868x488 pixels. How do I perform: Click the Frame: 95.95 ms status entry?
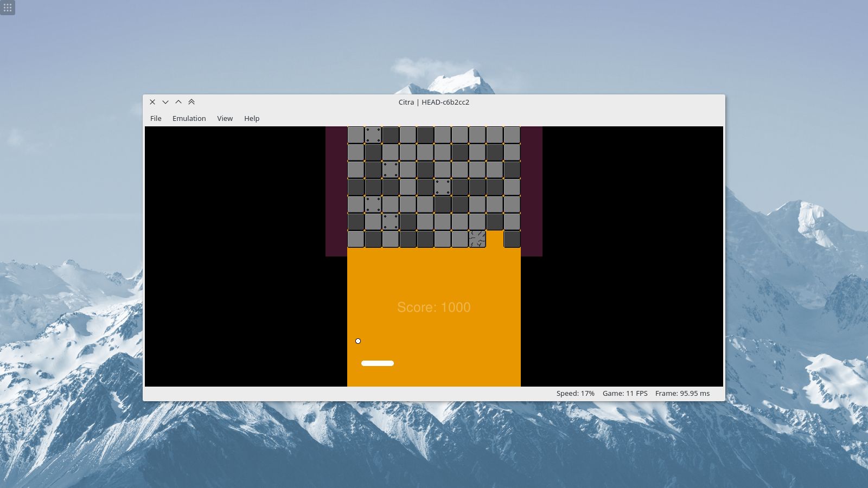point(682,393)
